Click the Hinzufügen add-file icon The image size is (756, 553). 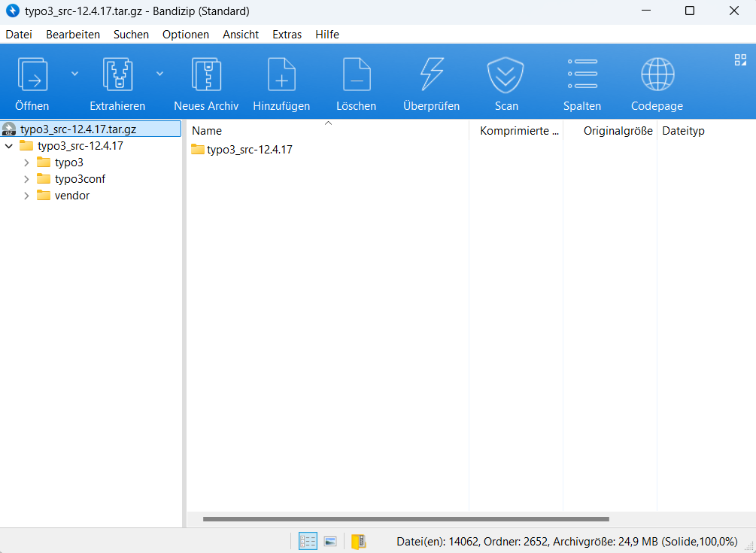pos(281,74)
